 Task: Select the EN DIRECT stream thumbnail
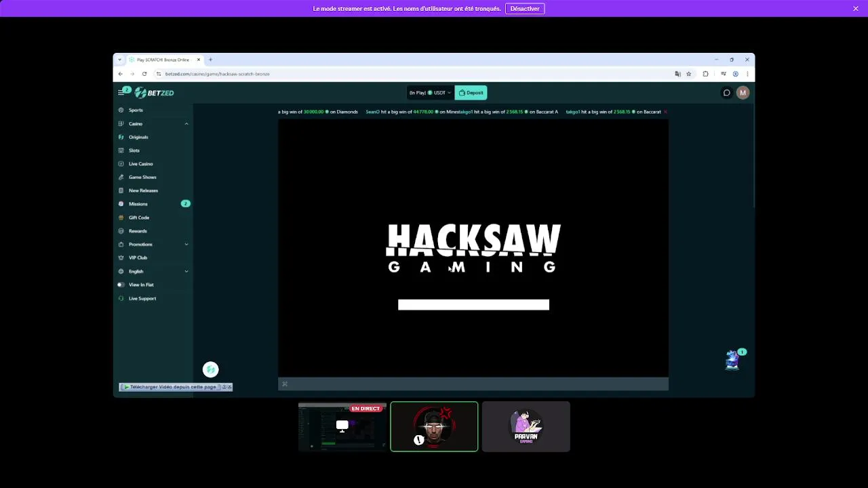(x=342, y=426)
